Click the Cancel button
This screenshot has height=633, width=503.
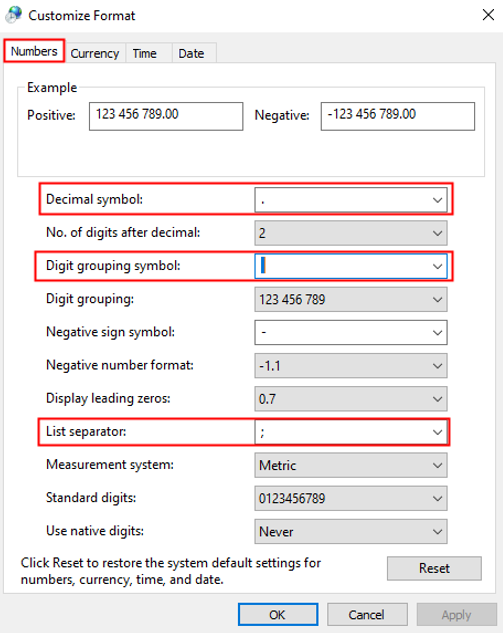click(x=367, y=614)
